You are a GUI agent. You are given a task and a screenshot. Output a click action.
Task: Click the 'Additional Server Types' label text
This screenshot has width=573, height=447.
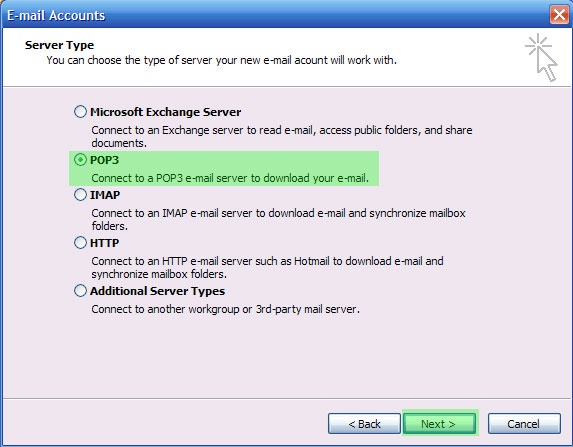pyautogui.click(x=158, y=291)
